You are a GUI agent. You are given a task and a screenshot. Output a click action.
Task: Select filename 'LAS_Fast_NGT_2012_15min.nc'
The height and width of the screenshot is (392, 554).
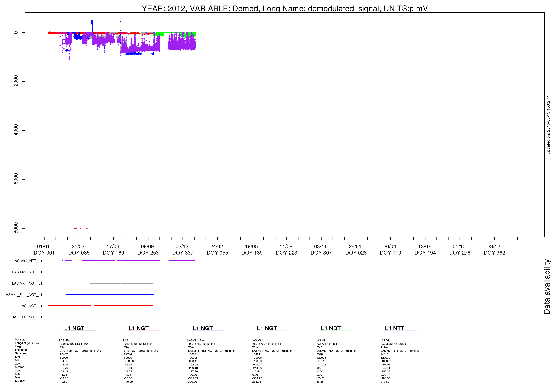(80, 351)
